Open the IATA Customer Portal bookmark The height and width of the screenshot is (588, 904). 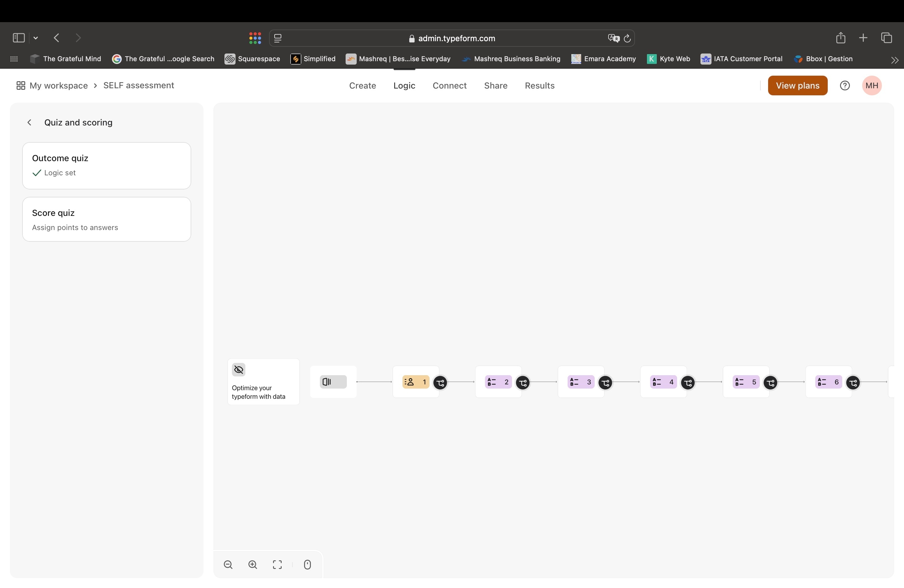click(x=741, y=59)
